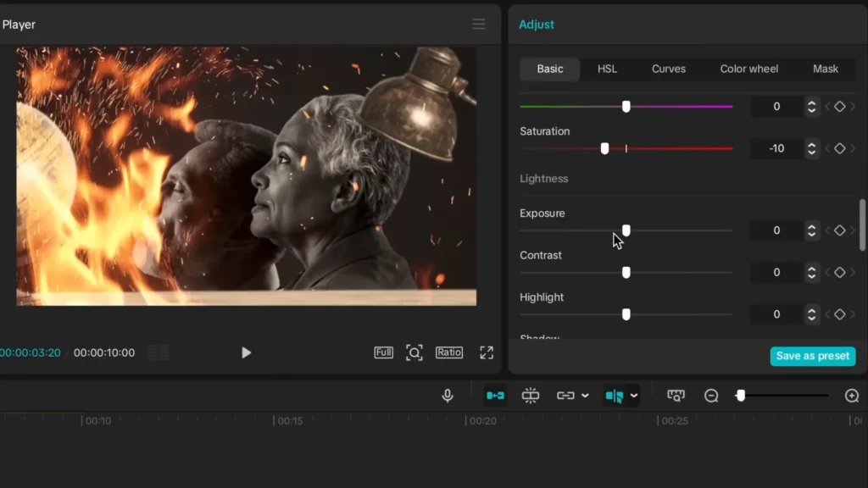Switch to the Mask tab
Viewport: 868px width, 488px height.
tap(826, 69)
